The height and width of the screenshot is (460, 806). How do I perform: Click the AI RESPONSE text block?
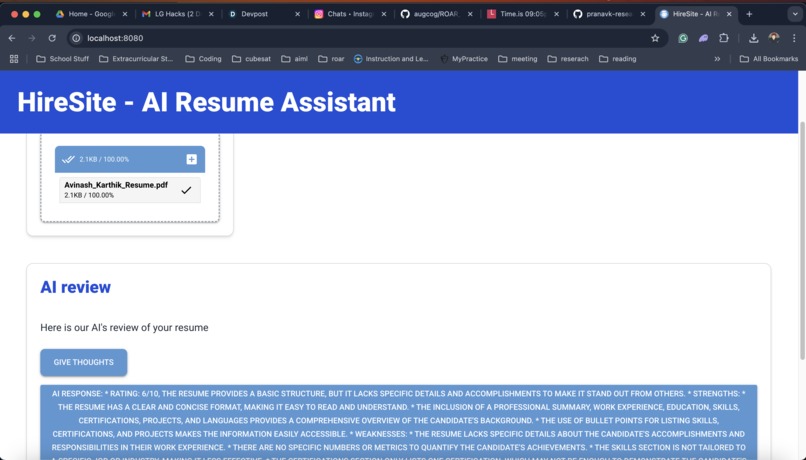click(399, 421)
